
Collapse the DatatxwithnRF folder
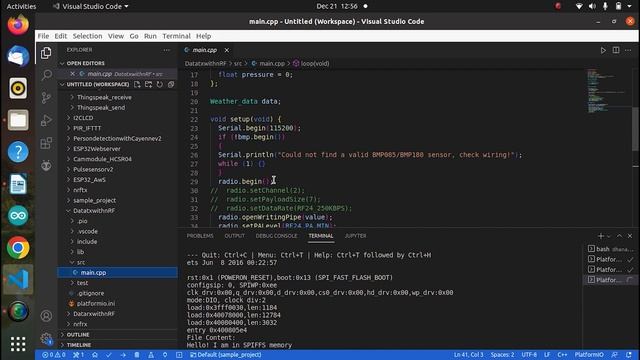point(118,211)
